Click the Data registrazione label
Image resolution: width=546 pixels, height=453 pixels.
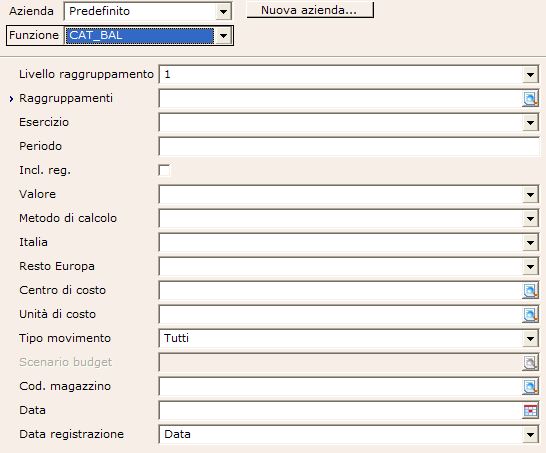point(71,434)
